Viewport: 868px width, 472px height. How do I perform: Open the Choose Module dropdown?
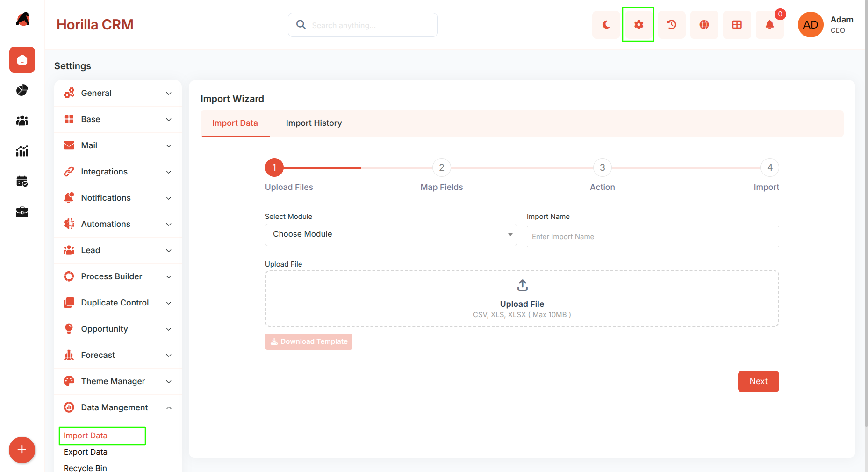click(x=391, y=234)
